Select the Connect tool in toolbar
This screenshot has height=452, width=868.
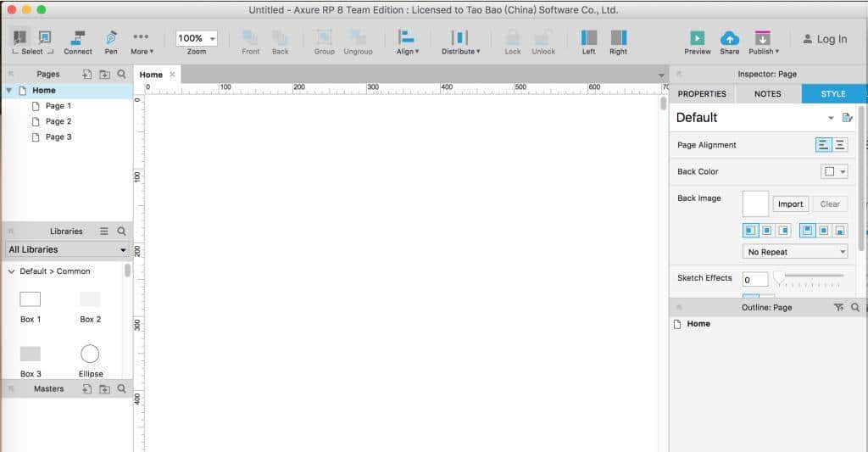(78, 39)
